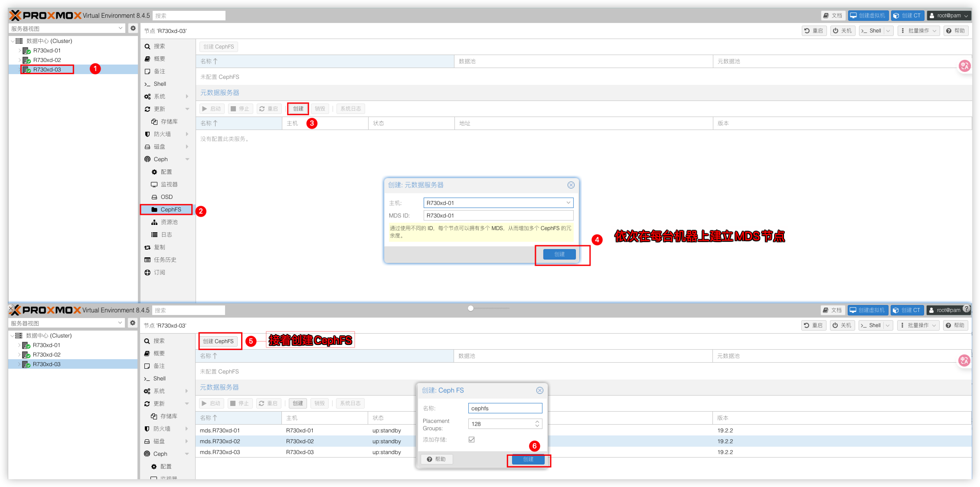Image resolution: width=980 pixels, height=487 pixels.
Task: Click the round zoom slider handle
Action: [470, 308]
